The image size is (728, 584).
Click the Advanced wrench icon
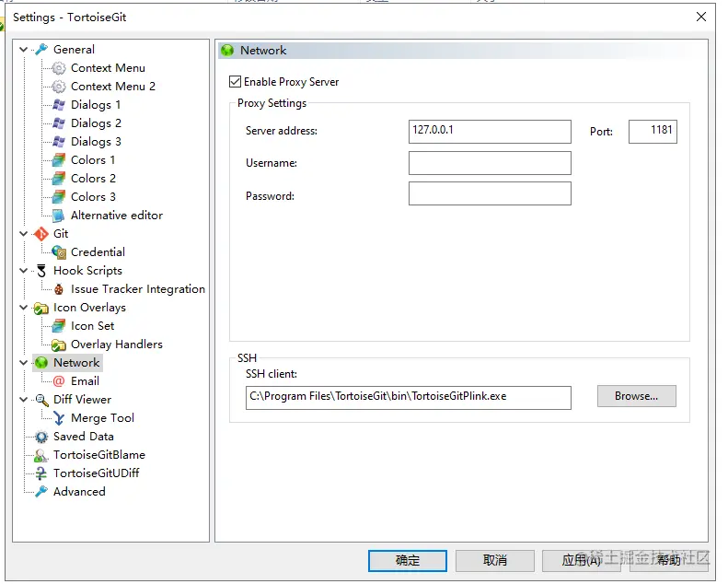click(x=41, y=492)
